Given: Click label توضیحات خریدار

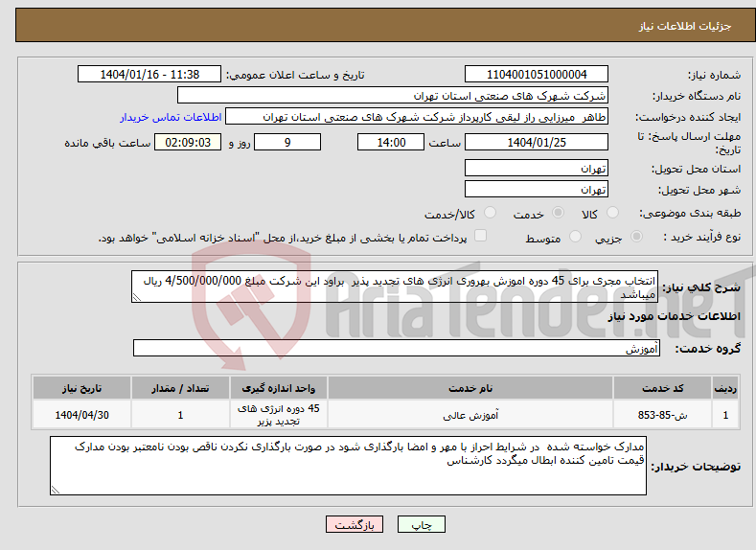Looking at the screenshot, I should point(696,467).
